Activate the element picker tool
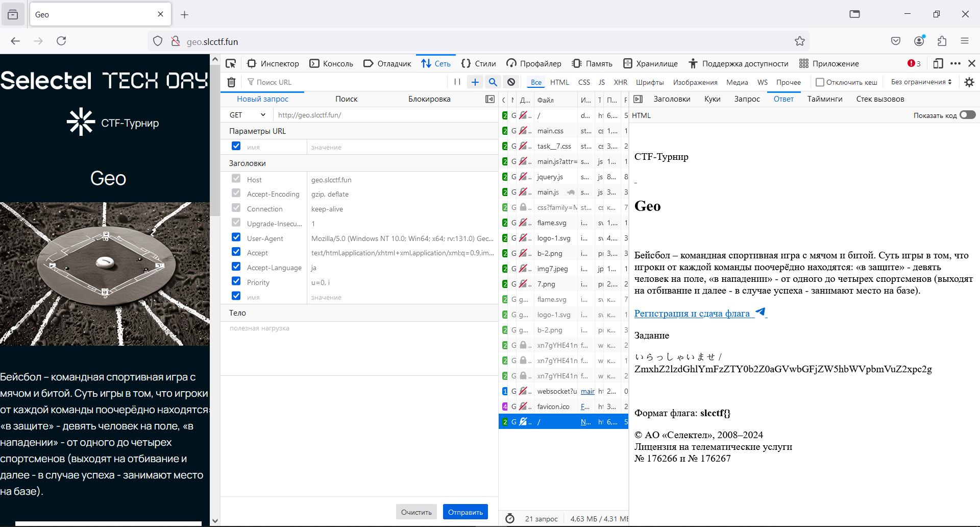The width and height of the screenshot is (980, 527). coord(231,63)
